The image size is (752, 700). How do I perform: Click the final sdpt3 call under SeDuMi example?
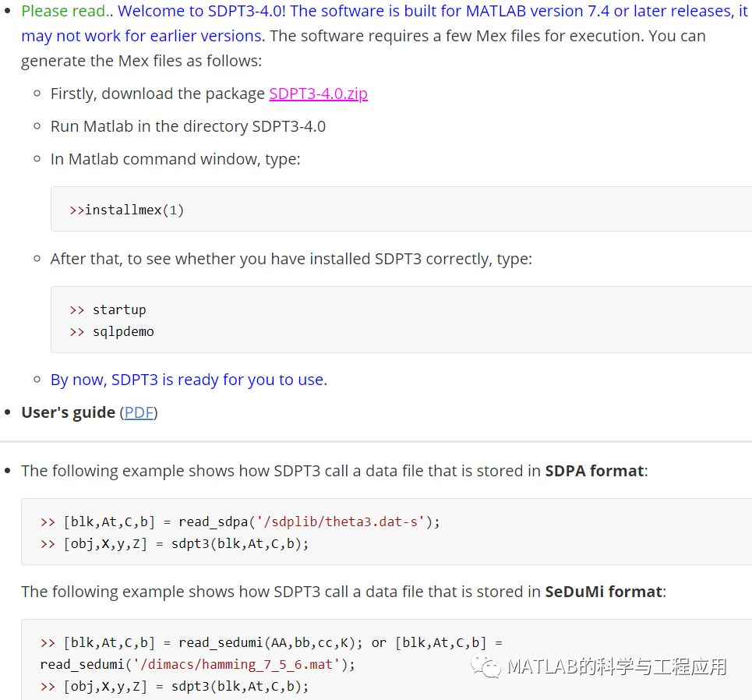[175, 687]
